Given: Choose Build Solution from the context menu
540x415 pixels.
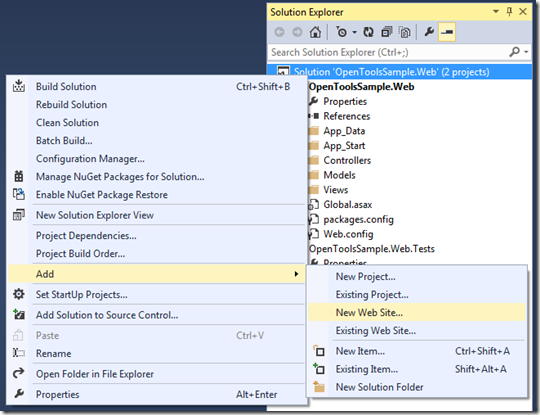Looking at the screenshot, I should click(156, 86).
